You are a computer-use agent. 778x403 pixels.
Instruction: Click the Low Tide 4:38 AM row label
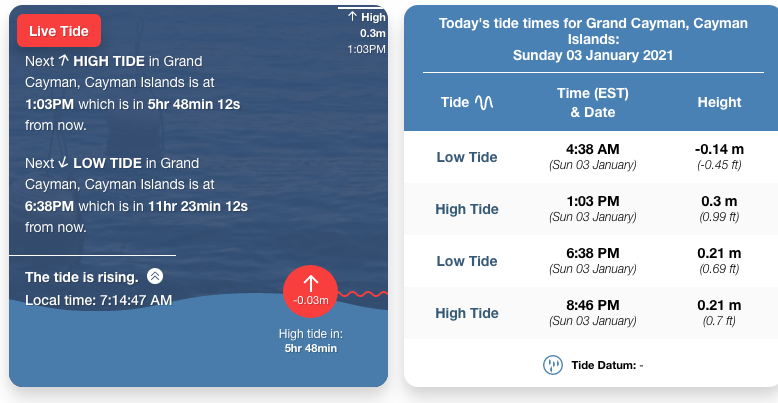[467, 157]
